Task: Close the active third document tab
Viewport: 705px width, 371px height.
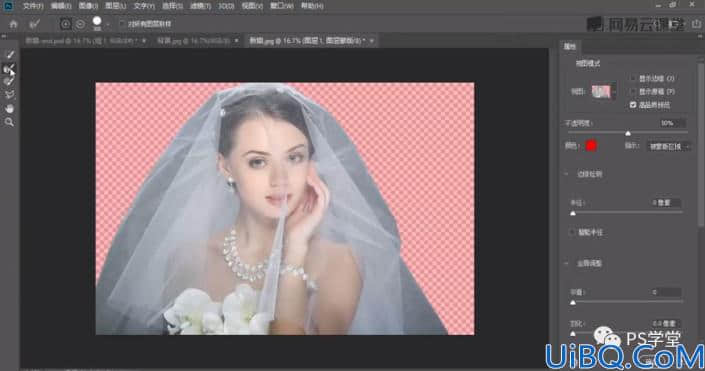Action: coord(371,40)
